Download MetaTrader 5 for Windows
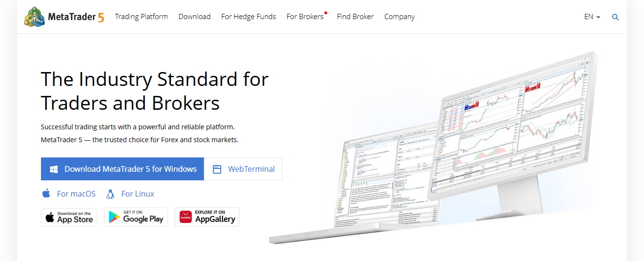 tap(122, 169)
